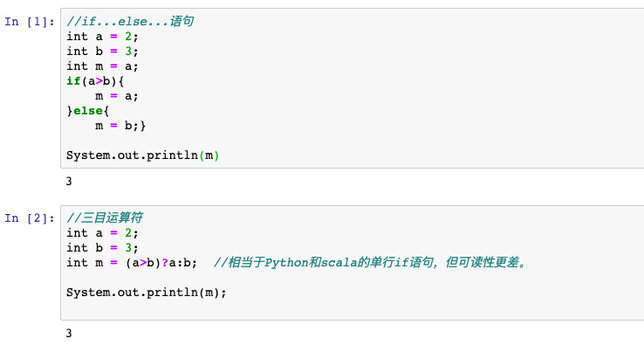Click System.out.println(m); in the second cell
Viewport: 644px width, 345px height.
pos(147,293)
